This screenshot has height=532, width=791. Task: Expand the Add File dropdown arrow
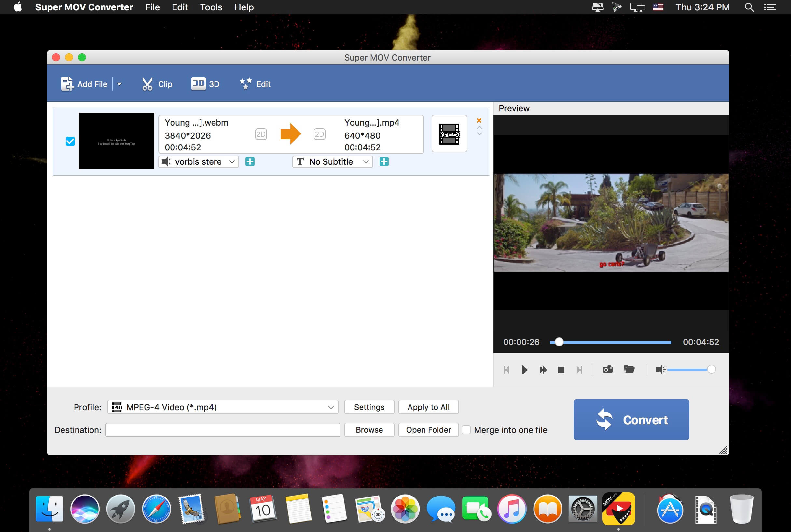(119, 84)
